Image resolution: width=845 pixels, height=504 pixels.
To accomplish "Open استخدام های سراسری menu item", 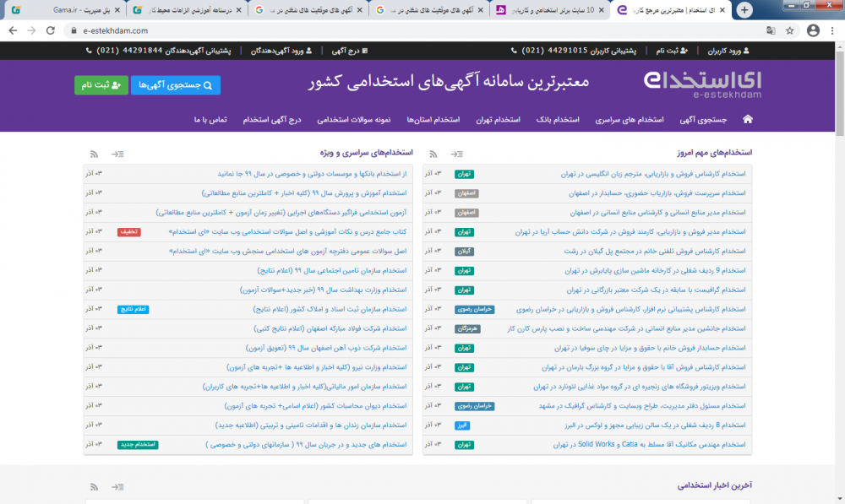I will [630, 120].
